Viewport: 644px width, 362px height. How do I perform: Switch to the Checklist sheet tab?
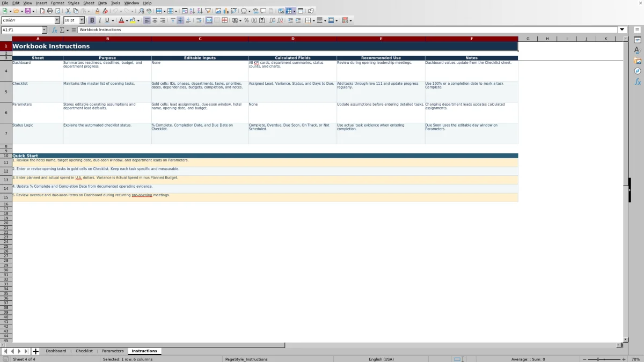84,351
